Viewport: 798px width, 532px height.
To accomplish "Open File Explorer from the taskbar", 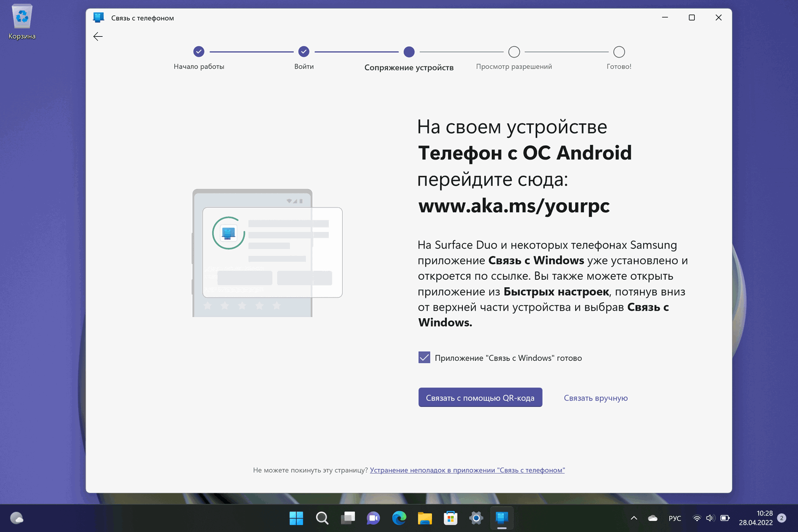I will click(x=425, y=518).
